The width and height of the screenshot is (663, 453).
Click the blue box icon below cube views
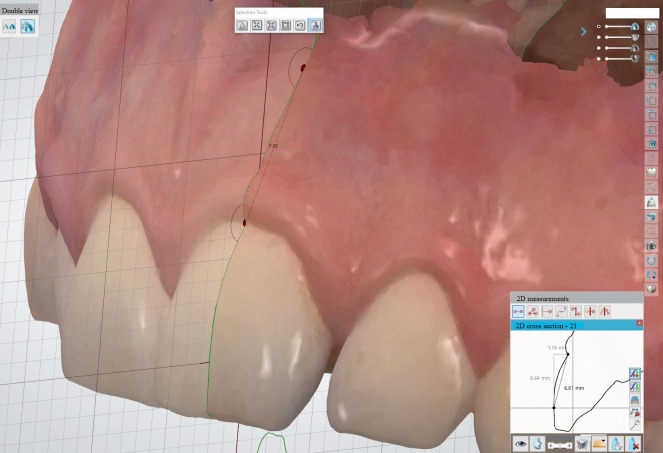click(x=652, y=144)
